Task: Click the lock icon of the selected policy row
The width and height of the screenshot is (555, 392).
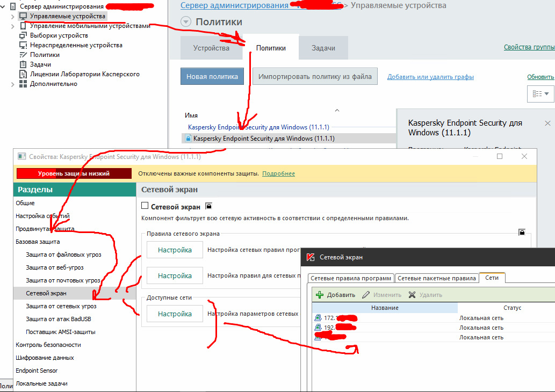Action: 188,139
